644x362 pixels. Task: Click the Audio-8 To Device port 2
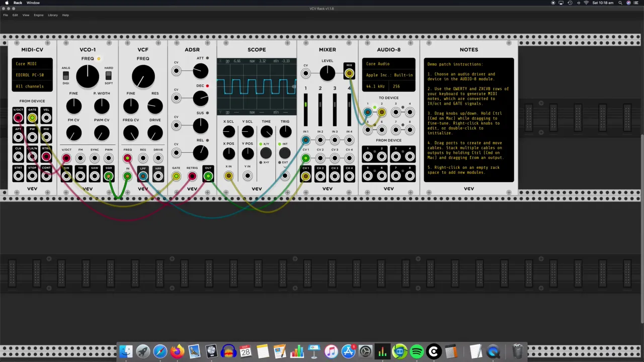point(381,113)
